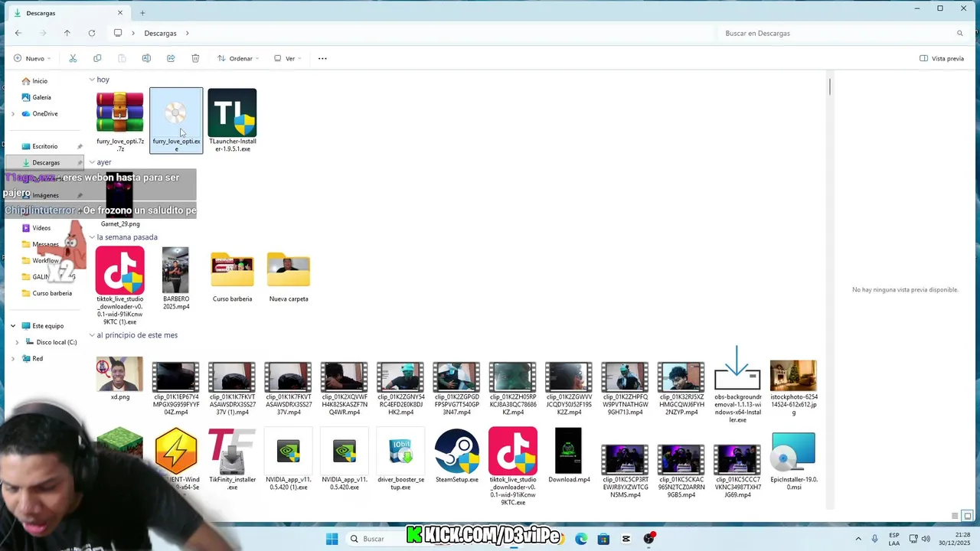The width and height of the screenshot is (980, 551).
Task: Go back with the back arrow
Action: tap(18, 33)
